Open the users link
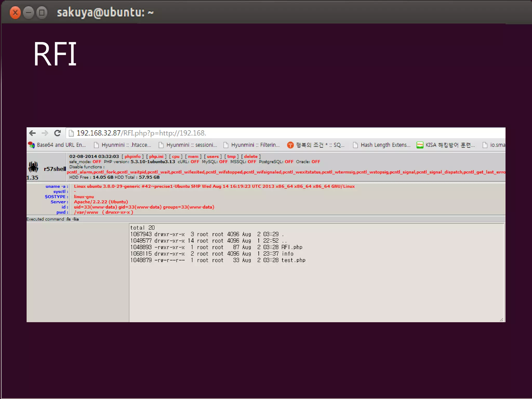This screenshot has width=532, height=399. pos(213,156)
